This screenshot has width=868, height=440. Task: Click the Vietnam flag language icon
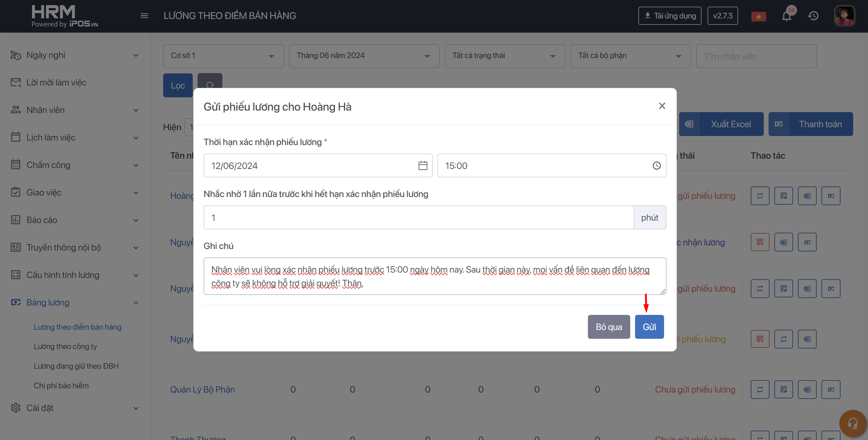(x=759, y=16)
